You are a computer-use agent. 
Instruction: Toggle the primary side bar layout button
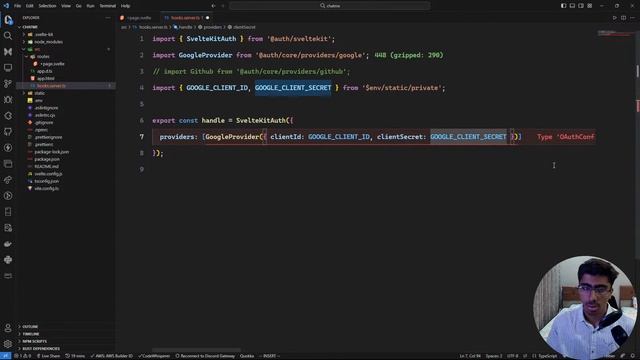564,6
